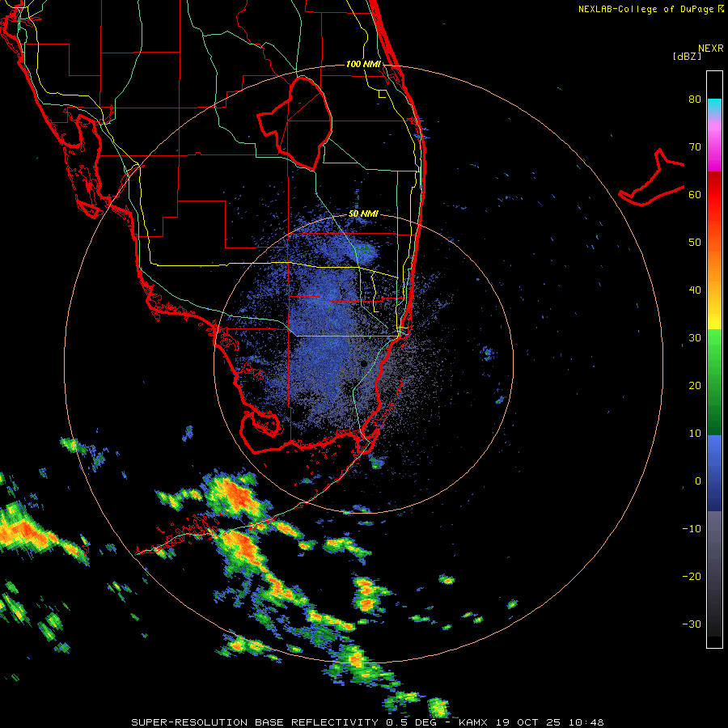This screenshot has width=728, height=728.
Task: Select the 70 value on the dBZ scale
Action: 695,147
